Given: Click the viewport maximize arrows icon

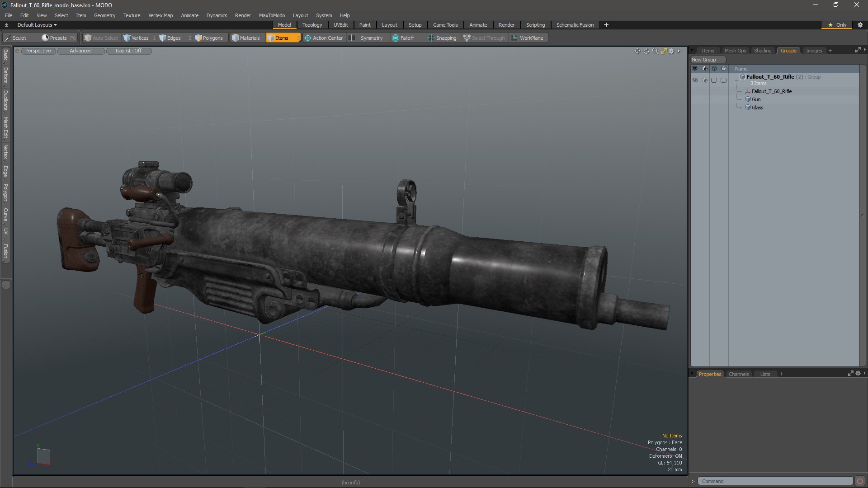Looking at the screenshot, I should pos(664,51).
